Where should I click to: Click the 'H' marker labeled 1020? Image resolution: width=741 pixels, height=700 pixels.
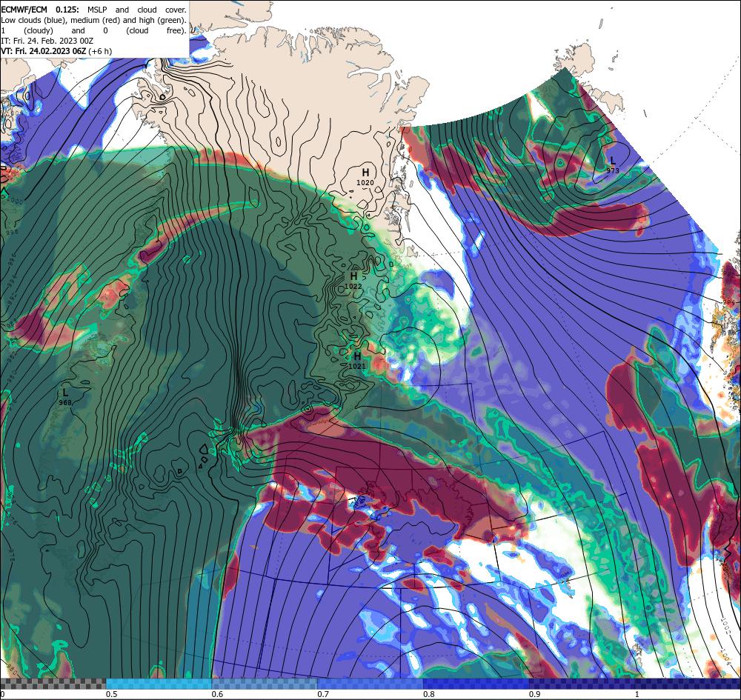(365, 173)
